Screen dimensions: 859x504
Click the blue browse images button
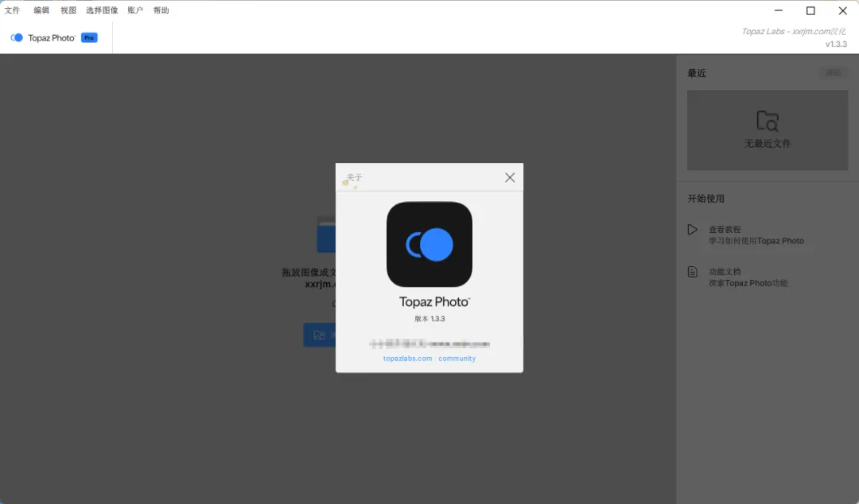[x=320, y=335]
